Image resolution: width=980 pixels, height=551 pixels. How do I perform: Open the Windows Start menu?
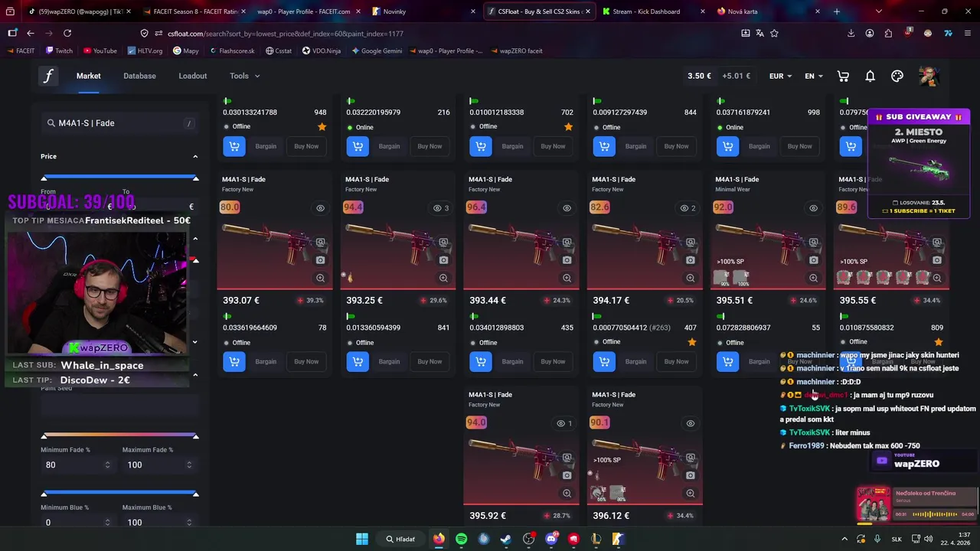[x=361, y=539]
